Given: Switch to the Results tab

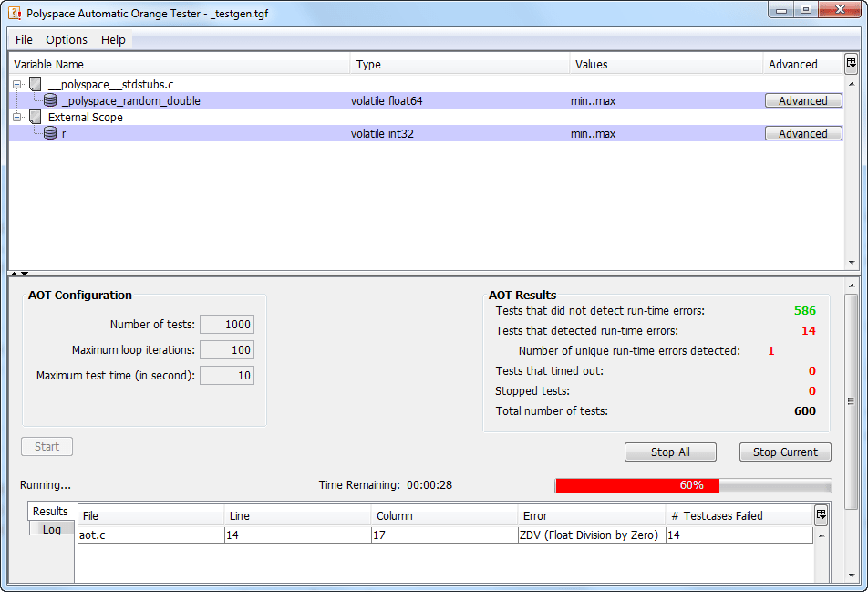Looking at the screenshot, I should click(x=50, y=511).
